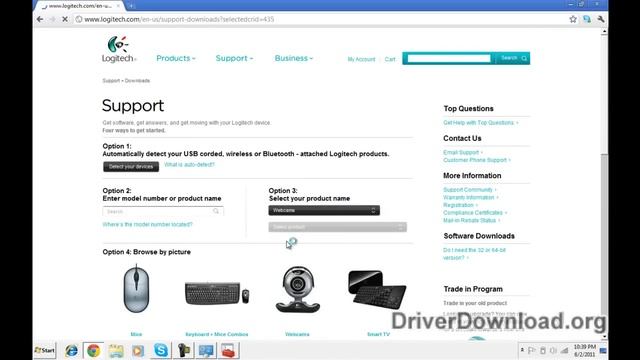
Task: Open Registration link
Action: click(x=460, y=205)
